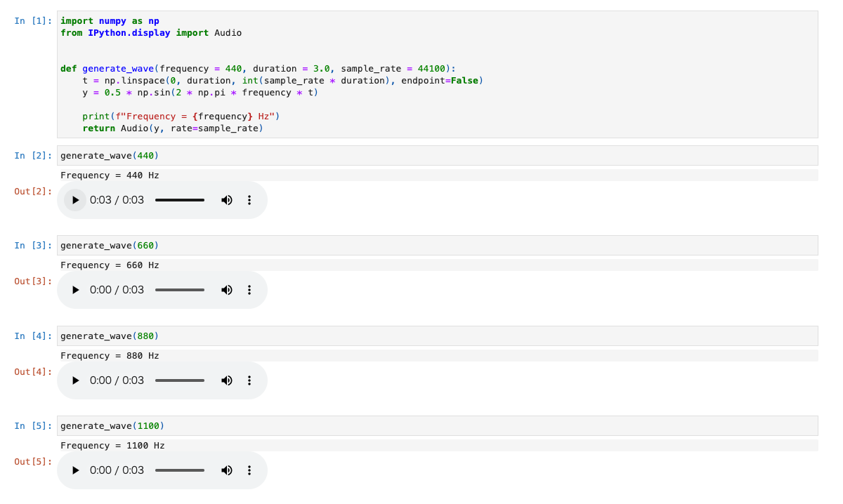Click the 'Frequency = 880 Hz' output text
This screenshot has width=843, height=504.
tap(110, 356)
